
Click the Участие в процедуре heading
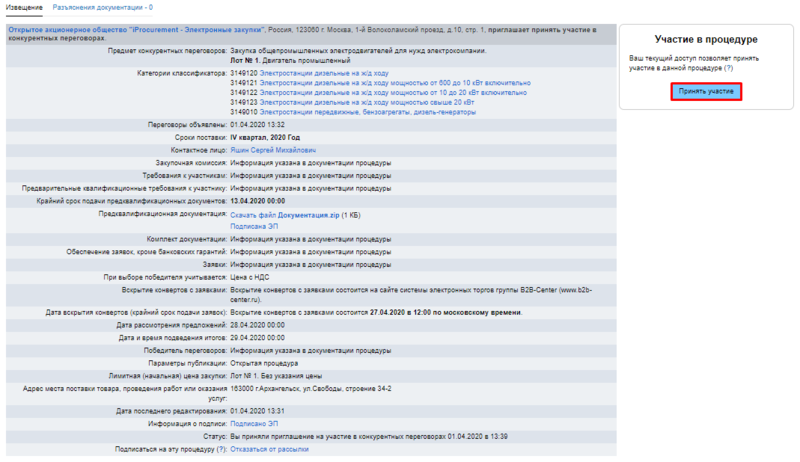tap(706, 39)
